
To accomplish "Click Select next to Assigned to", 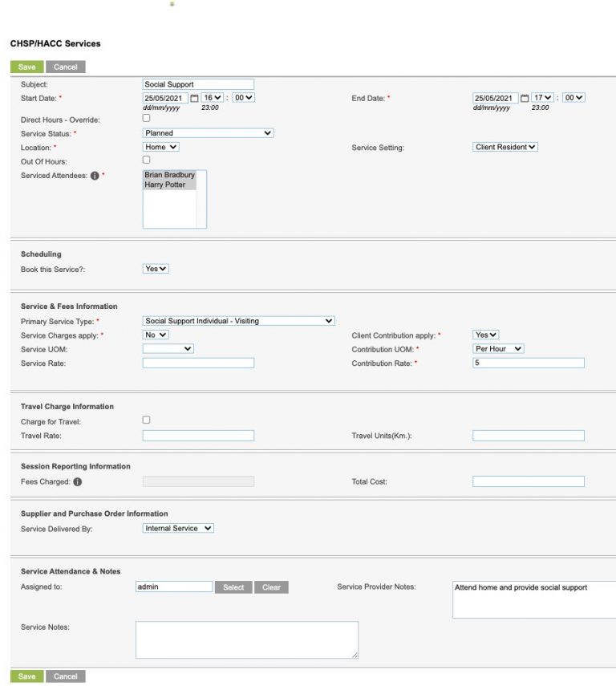I will click(233, 587).
